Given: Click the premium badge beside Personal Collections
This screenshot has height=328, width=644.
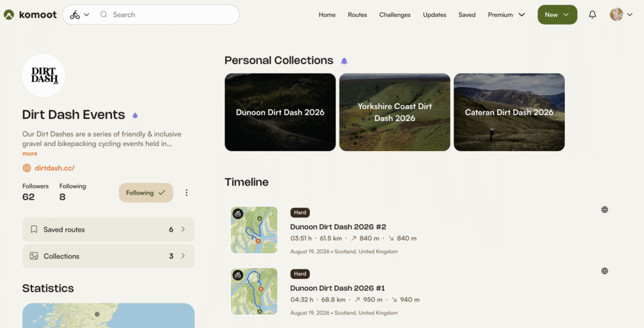Looking at the screenshot, I should coord(344,61).
